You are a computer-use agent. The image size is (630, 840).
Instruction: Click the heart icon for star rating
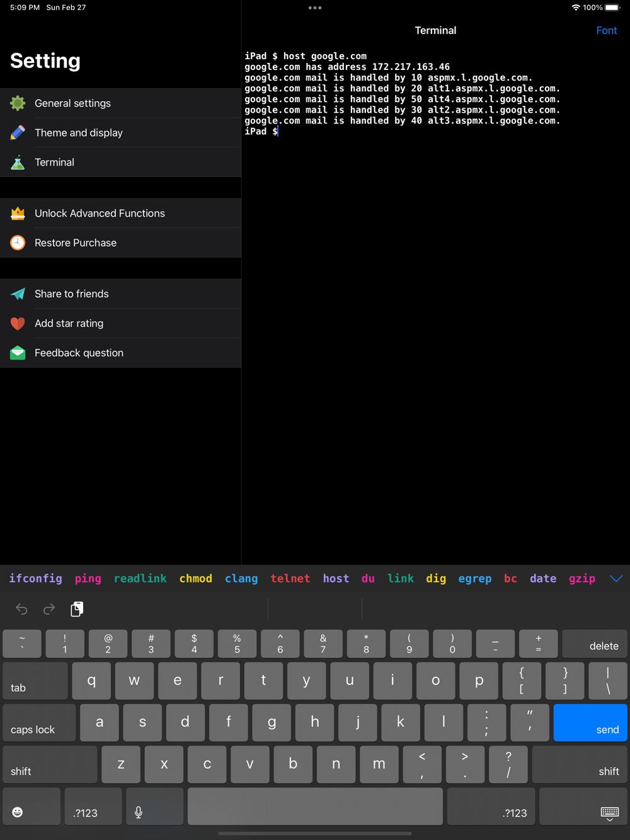click(x=18, y=324)
